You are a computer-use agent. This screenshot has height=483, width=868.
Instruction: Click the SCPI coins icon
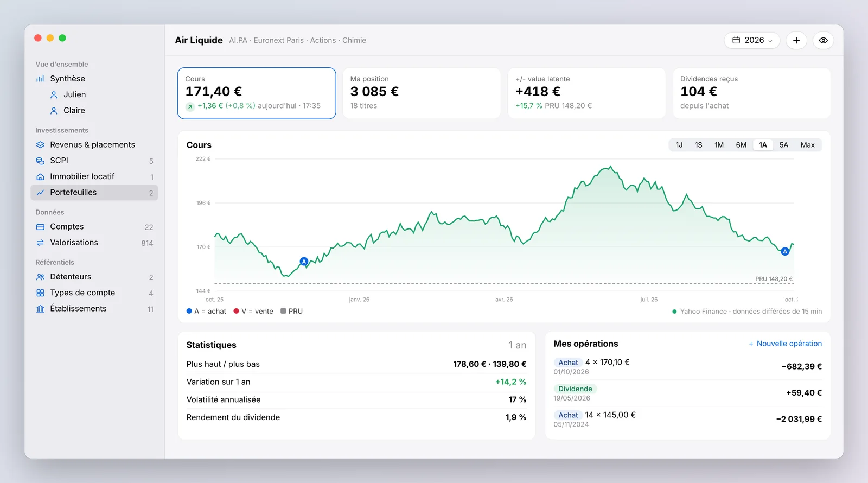40,161
